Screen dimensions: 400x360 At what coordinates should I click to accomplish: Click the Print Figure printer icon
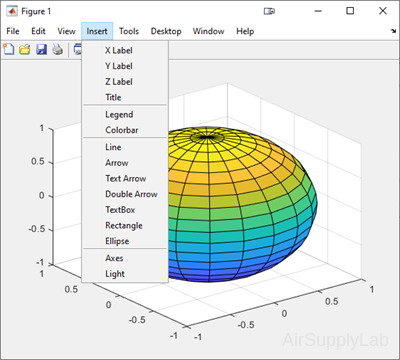tap(58, 50)
